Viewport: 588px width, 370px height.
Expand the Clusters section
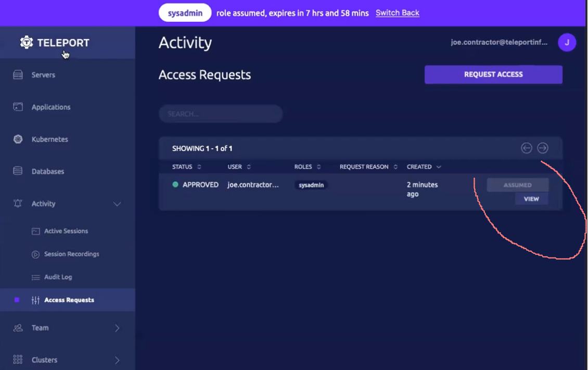(x=118, y=360)
